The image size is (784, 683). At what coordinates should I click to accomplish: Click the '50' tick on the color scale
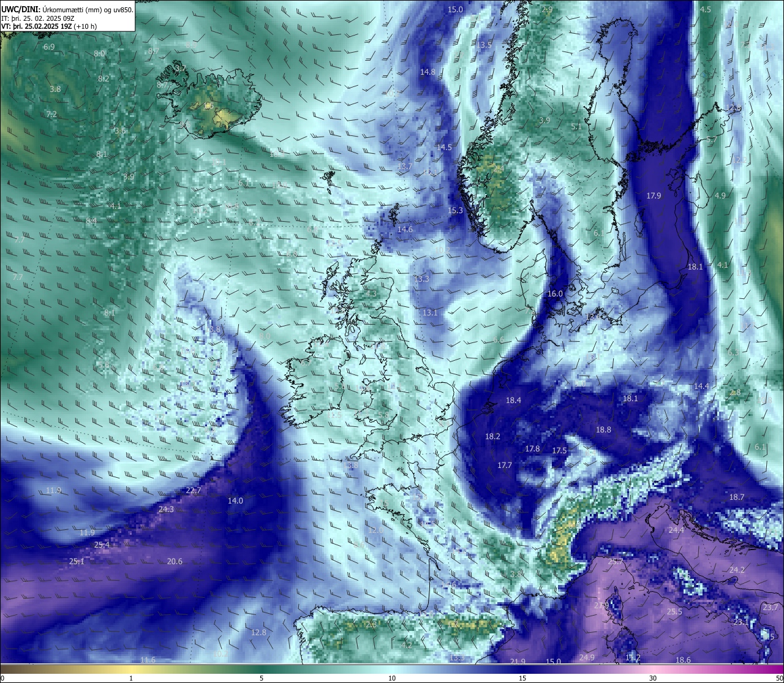[x=779, y=678]
